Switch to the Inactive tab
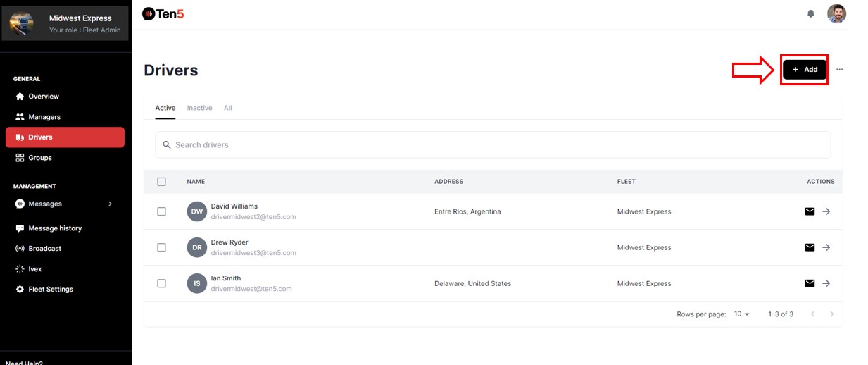This screenshot has width=868, height=365. click(x=199, y=108)
